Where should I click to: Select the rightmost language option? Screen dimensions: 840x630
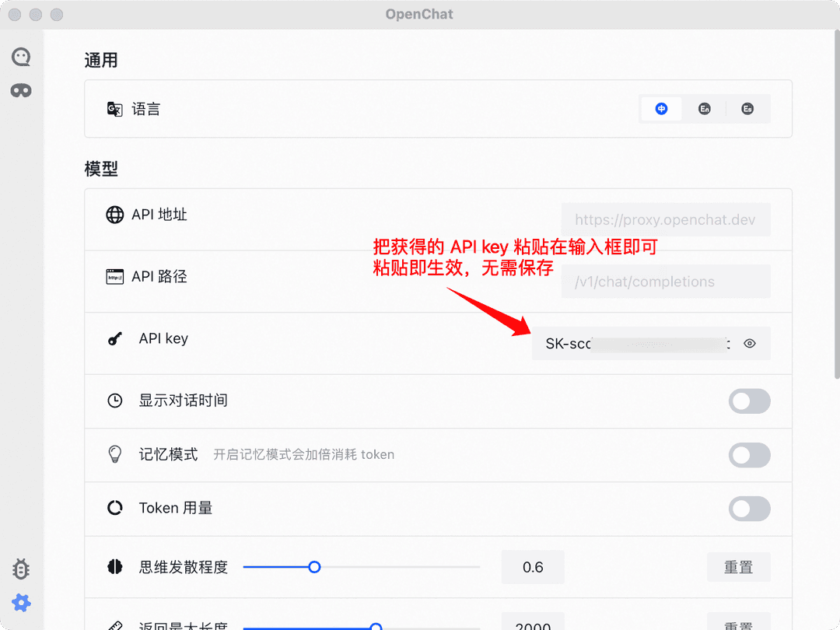tap(747, 109)
